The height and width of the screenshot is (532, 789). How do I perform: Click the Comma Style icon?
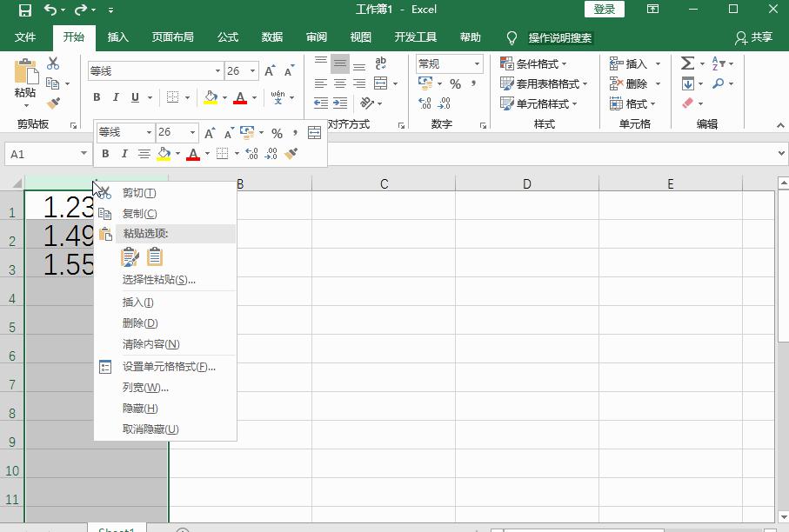click(x=475, y=83)
